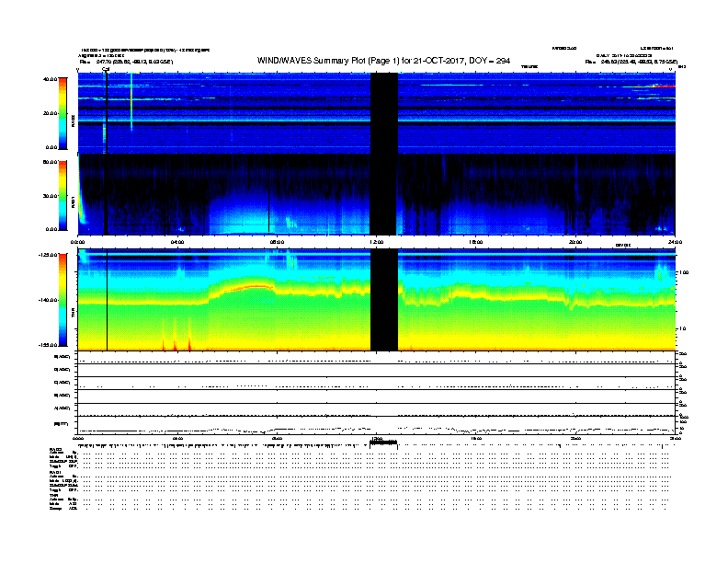Click the bright burst at RAD1 panel start
Screen dimensions: 728x563
pyautogui.click(x=81, y=190)
